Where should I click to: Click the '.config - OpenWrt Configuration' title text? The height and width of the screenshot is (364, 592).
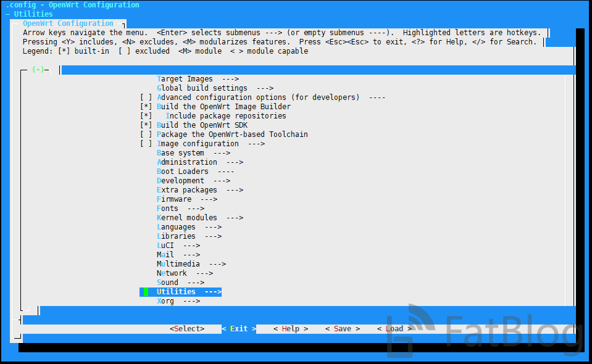click(x=72, y=5)
